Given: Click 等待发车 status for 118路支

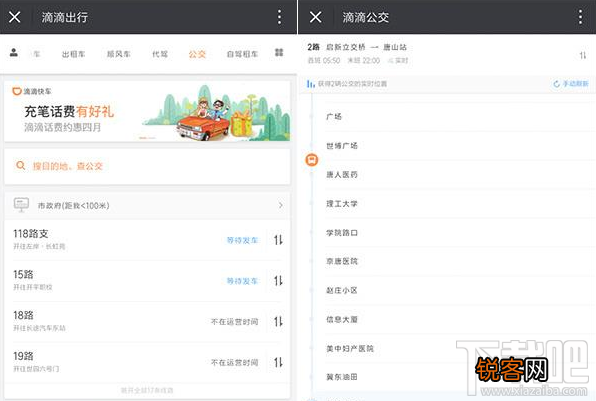Looking at the screenshot, I should (242, 240).
